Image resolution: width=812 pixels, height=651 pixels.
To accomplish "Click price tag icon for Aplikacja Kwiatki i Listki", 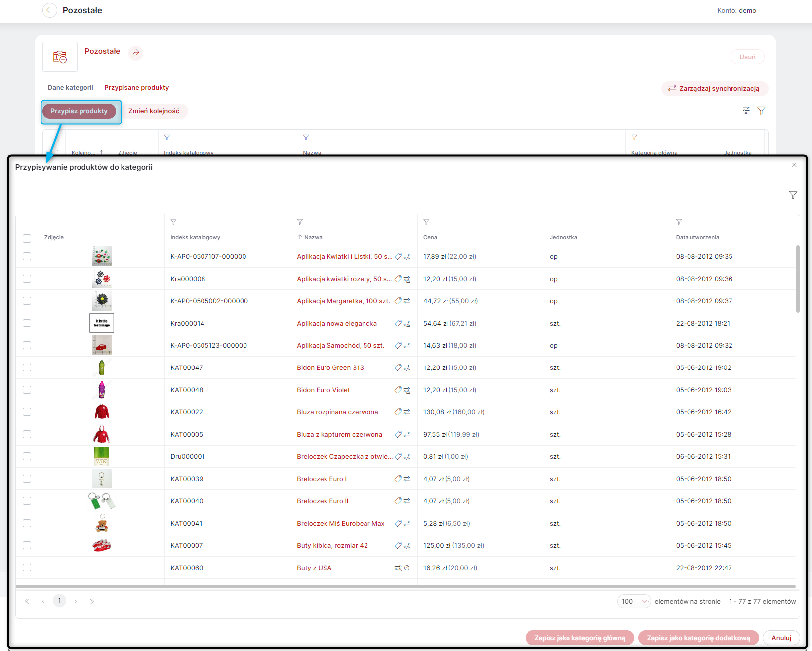I will pyautogui.click(x=398, y=256).
